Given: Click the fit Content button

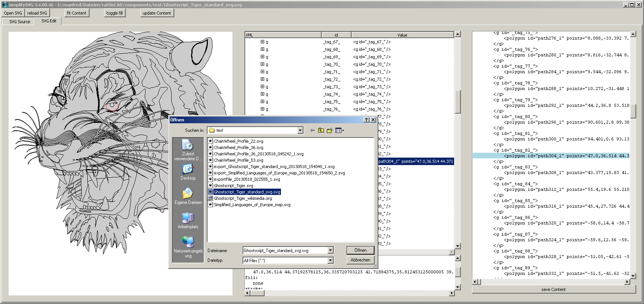Looking at the screenshot, I should [x=76, y=13].
